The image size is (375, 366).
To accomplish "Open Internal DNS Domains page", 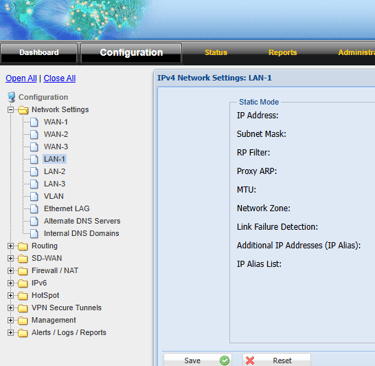I will click(x=81, y=233).
